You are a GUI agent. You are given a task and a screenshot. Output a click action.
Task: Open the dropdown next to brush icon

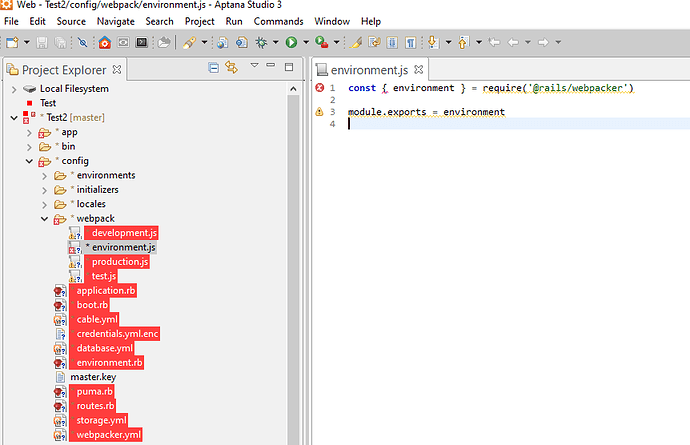pyautogui.click(x=204, y=42)
